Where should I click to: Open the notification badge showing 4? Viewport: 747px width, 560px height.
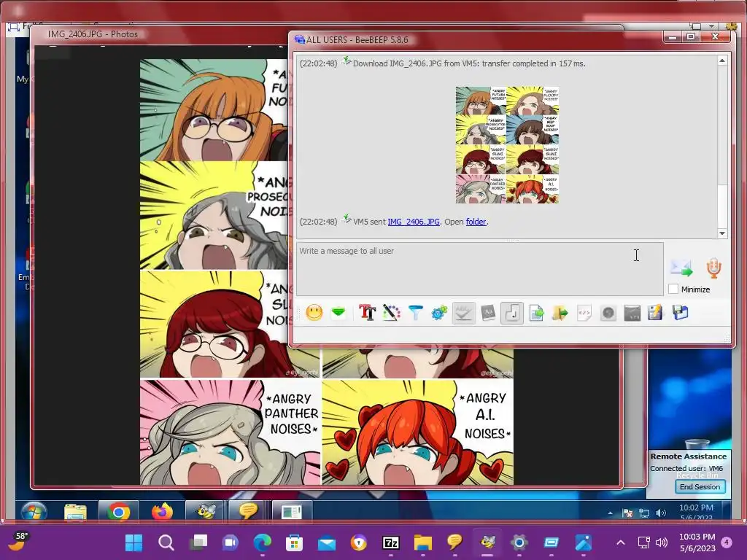pyautogui.click(x=727, y=542)
